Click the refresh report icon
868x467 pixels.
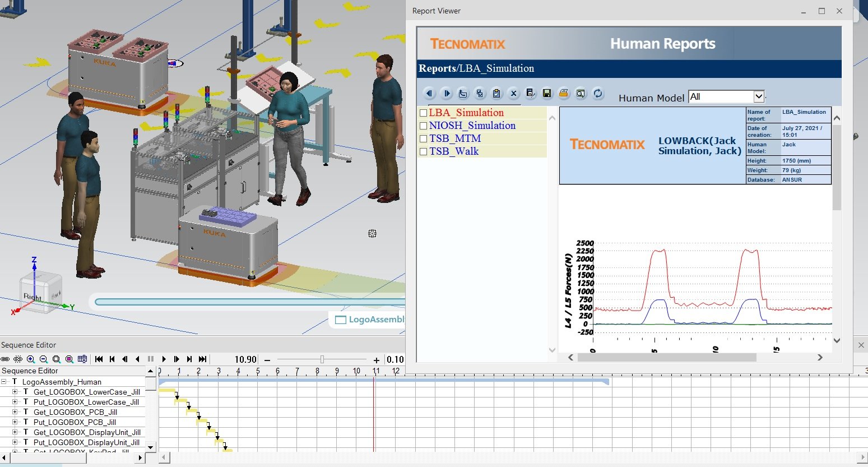point(598,94)
